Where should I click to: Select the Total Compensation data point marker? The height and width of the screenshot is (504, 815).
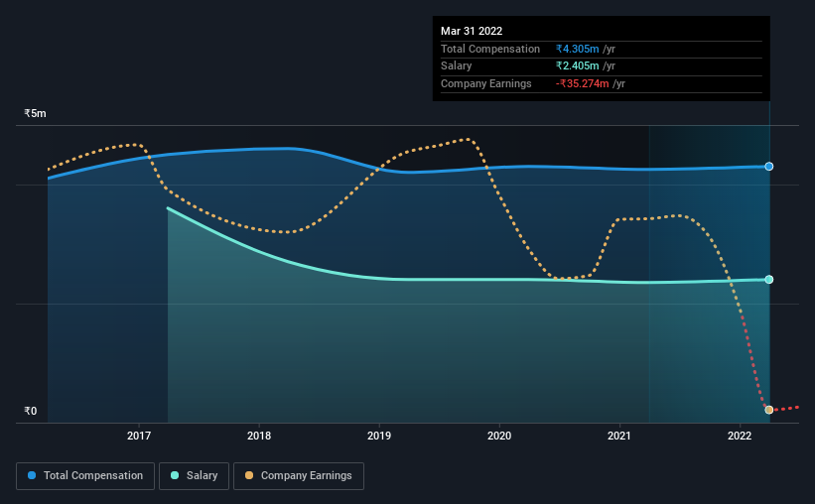pos(768,167)
